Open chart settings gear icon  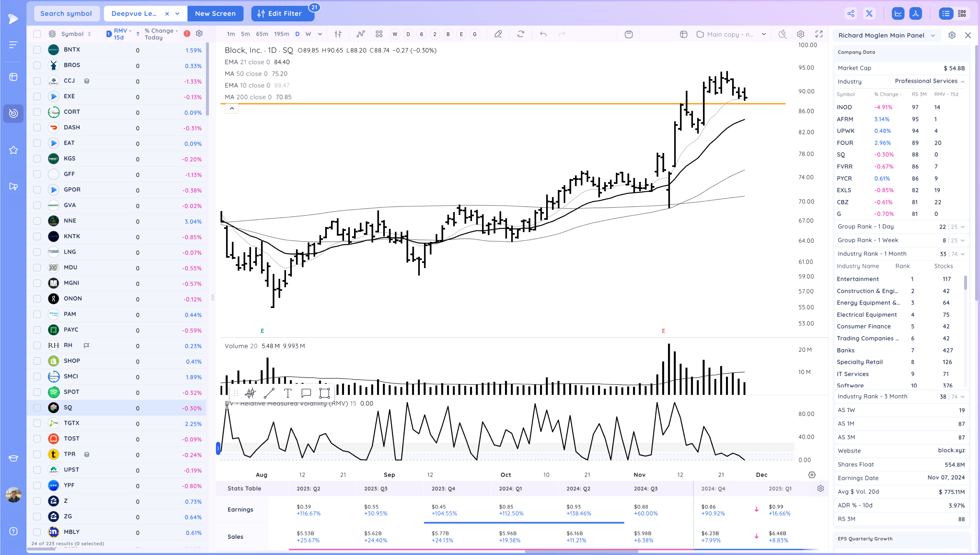pyautogui.click(x=801, y=34)
